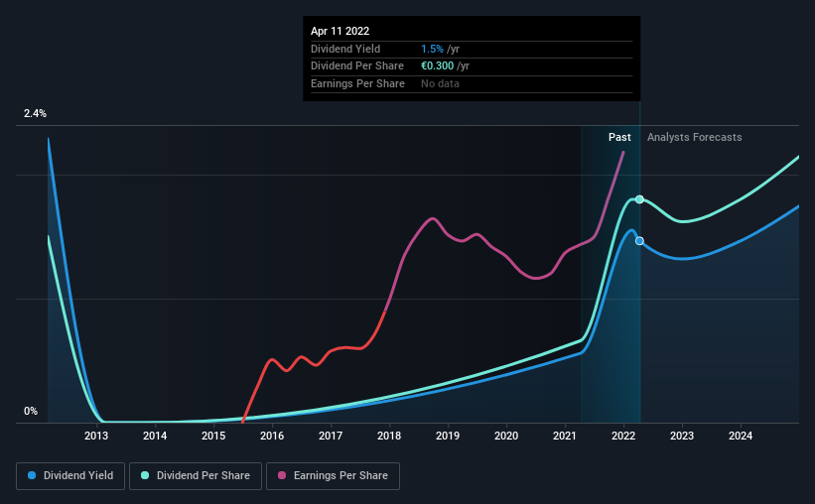This screenshot has width=815, height=504.
Task: Click the 2019 x-axis label
Action: coord(448,436)
